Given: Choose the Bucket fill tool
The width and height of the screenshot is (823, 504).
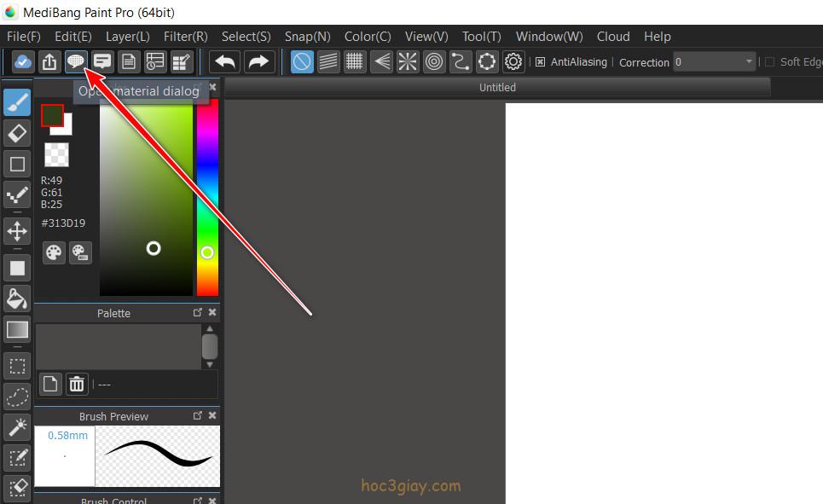Looking at the screenshot, I should (x=17, y=298).
